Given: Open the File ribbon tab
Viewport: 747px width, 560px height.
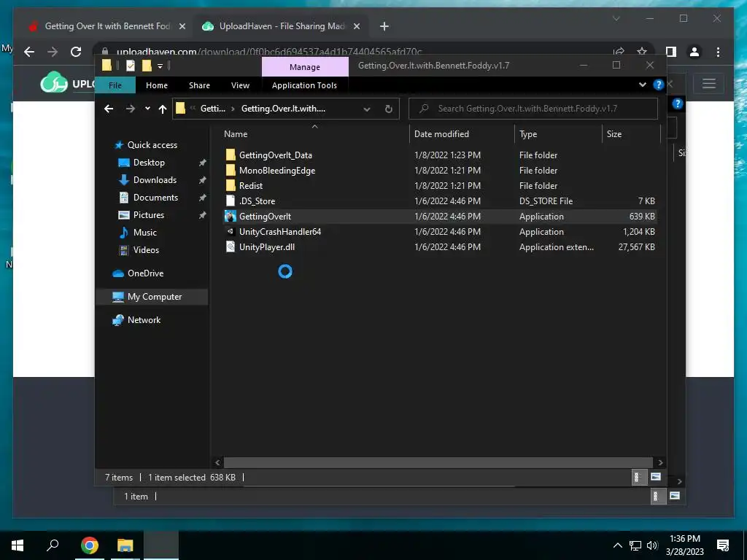Looking at the screenshot, I should coord(115,85).
